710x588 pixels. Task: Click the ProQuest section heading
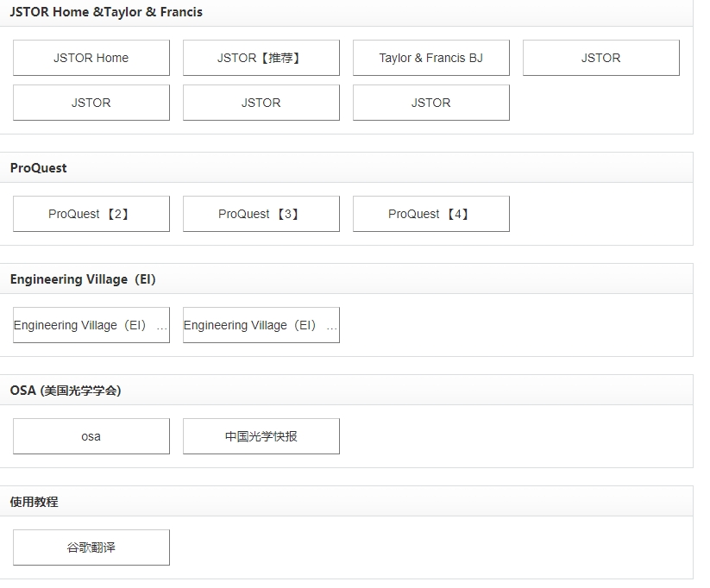tap(39, 168)
